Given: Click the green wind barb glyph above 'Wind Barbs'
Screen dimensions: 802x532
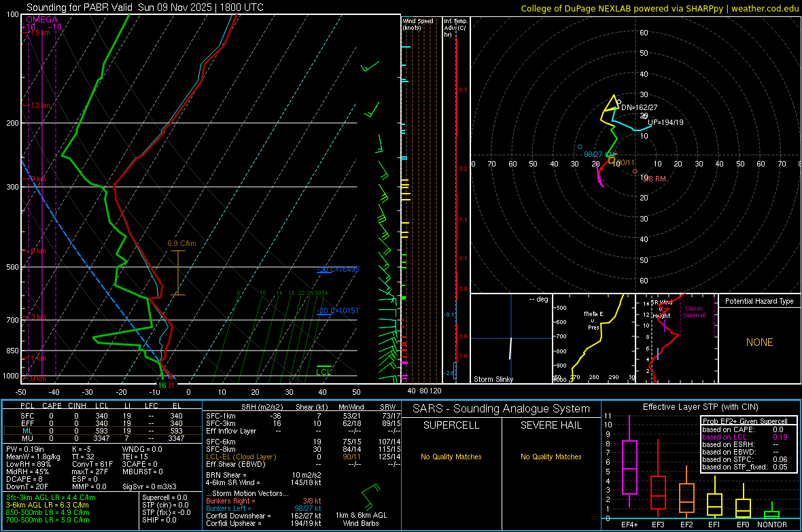Looking at the screenshot, I should (370, 496).
